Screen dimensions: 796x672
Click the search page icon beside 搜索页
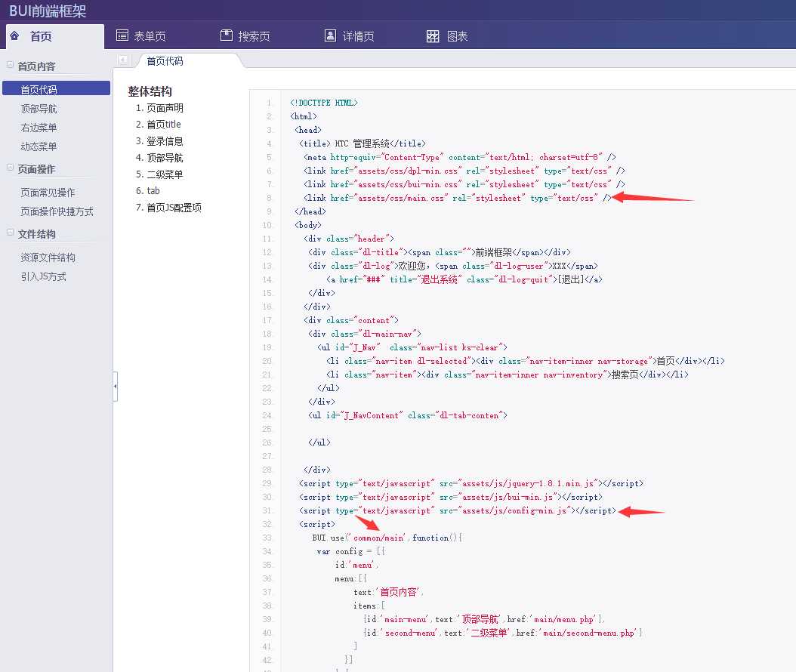point(227,35)
